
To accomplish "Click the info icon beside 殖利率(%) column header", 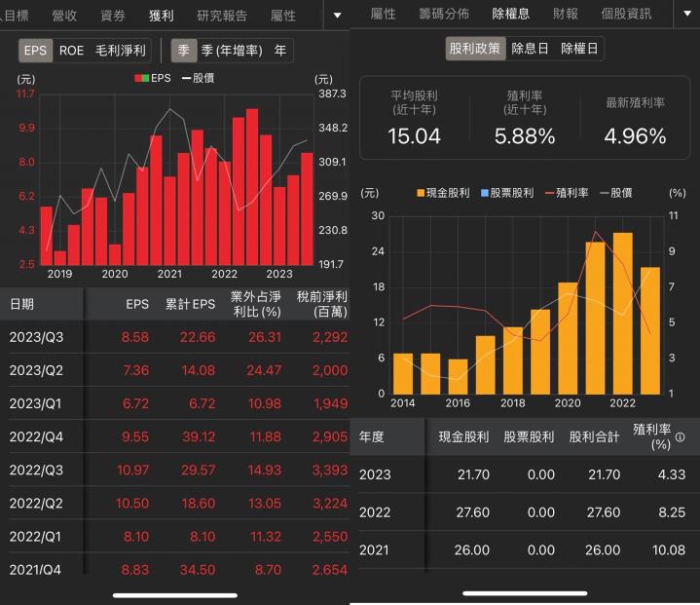I will 680,437.
